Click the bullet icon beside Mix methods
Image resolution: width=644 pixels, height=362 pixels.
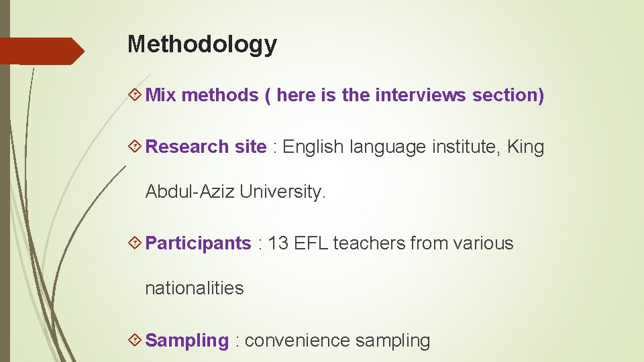click(135, 95)
